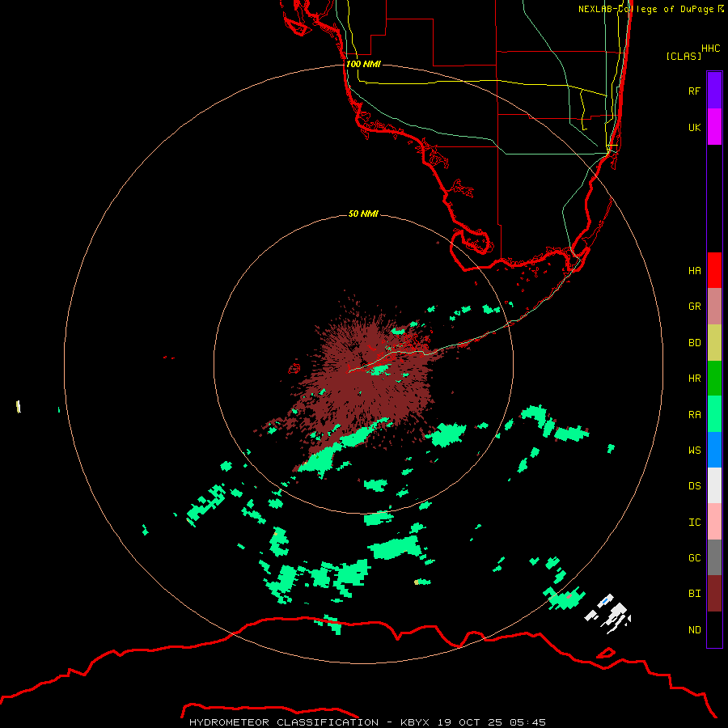Click the GR legend color block
The image size is (728, 728).
[714, 307]
